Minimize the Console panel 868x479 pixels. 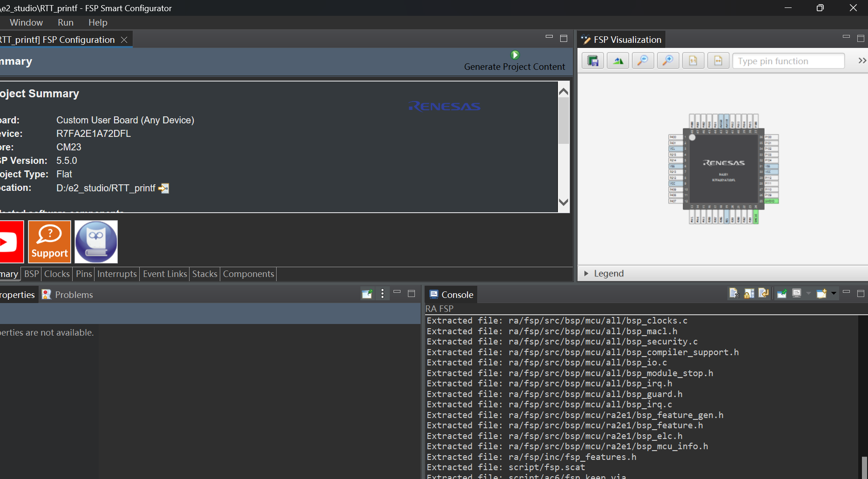click(846, 292)
